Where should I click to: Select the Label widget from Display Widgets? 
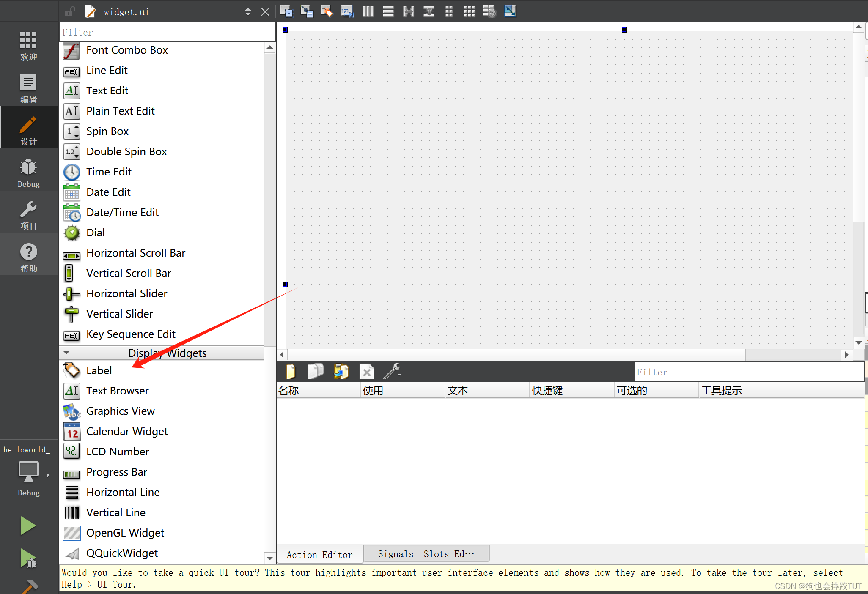99,370
